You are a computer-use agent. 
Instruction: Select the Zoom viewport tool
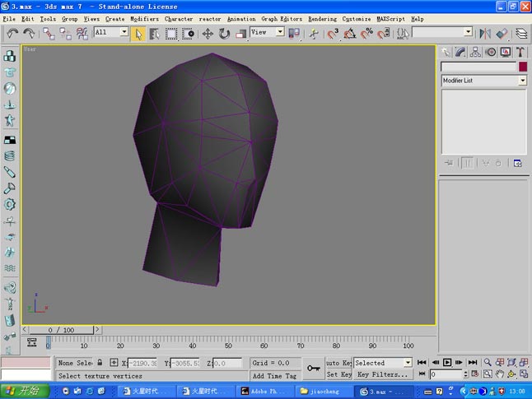pos(488,362)
